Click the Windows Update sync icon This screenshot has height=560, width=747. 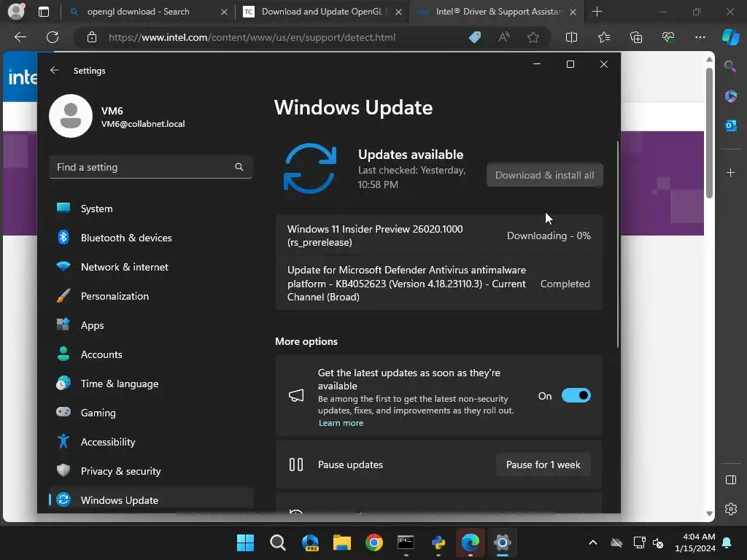(x=310, y=168)
